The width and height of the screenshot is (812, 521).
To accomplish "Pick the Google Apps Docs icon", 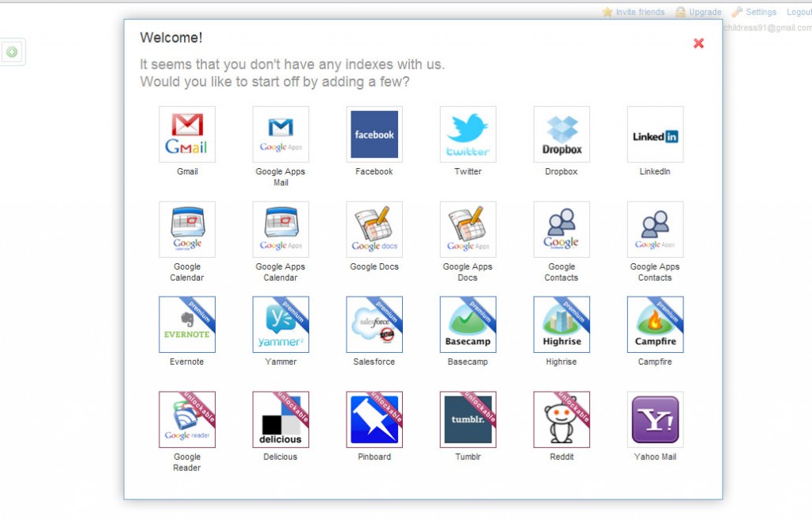I will point(468,229).
